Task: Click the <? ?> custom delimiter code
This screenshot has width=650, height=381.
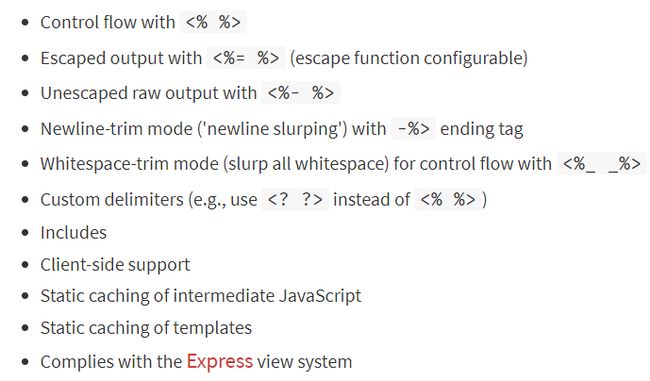Action: click(295, 199)
